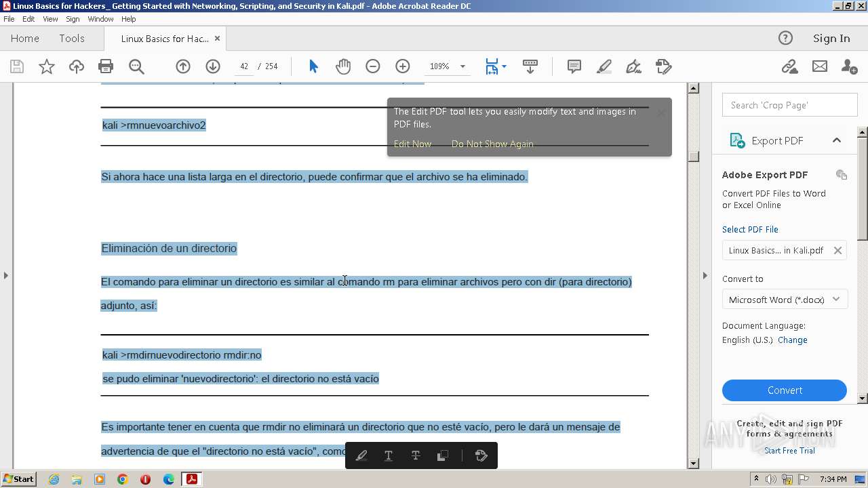The width and height of the screenshot is (868, 488).
Task: Click the right pane scrollbar thumb
Action: 863,188
